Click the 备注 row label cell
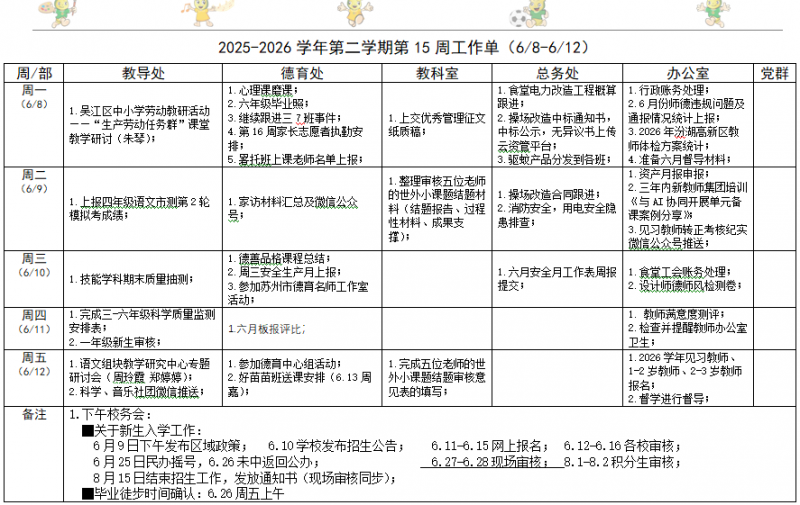This screenshot has width=800, height=505. coord(34,415)
